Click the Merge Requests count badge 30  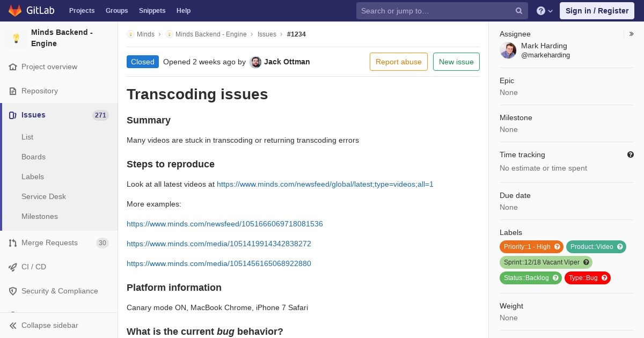(x=102, y=243)
